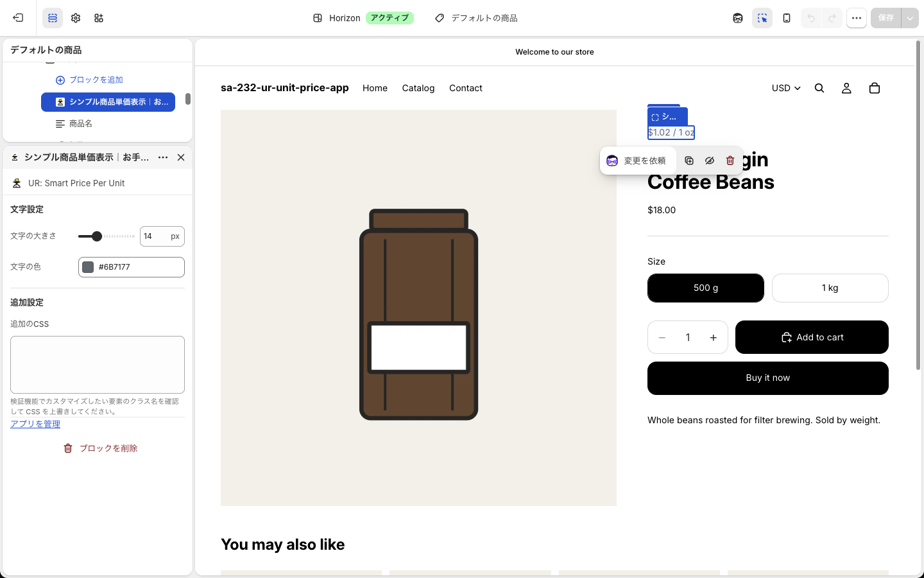Click the selected block label tag in preview
The width and height of the screenshot is (924, 578).
667,116
